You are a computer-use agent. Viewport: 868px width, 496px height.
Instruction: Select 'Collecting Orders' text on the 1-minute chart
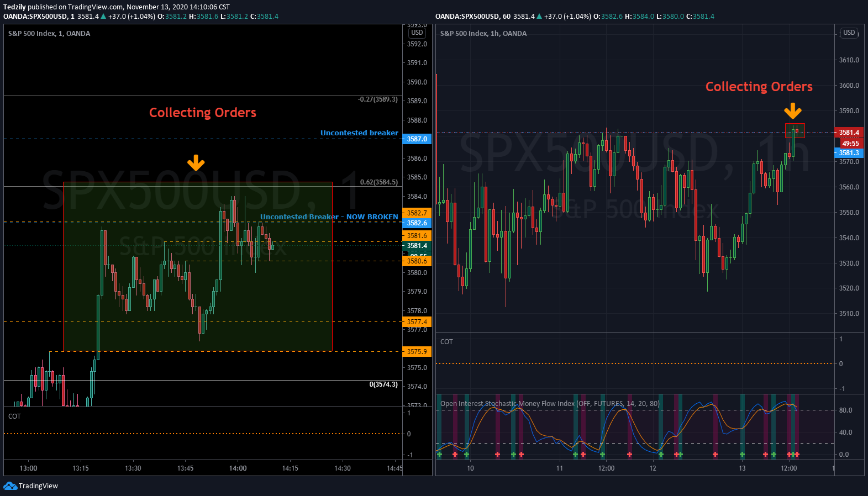coord(203,113)
